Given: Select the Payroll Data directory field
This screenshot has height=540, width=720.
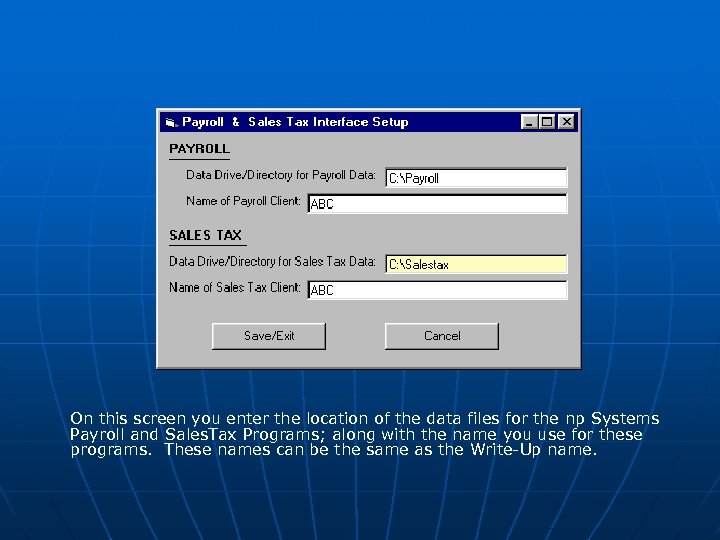Looking at the screenshot, I should (476, 178).
